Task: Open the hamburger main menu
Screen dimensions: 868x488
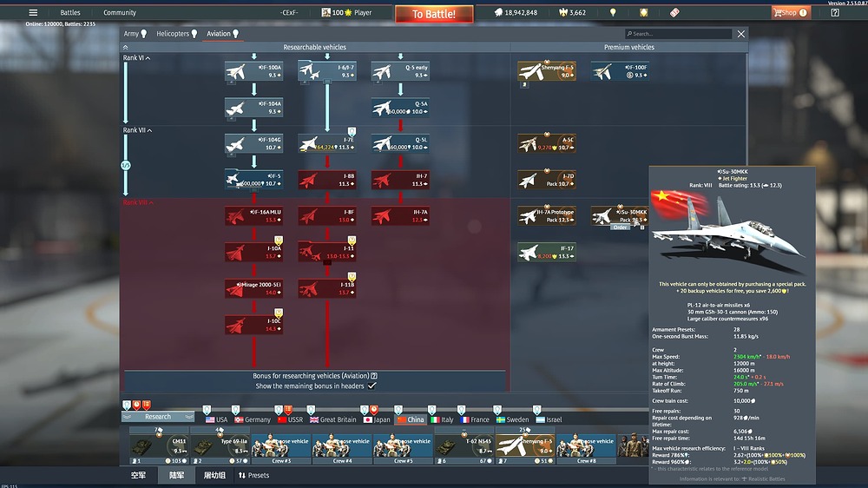Action: point(33,13)
